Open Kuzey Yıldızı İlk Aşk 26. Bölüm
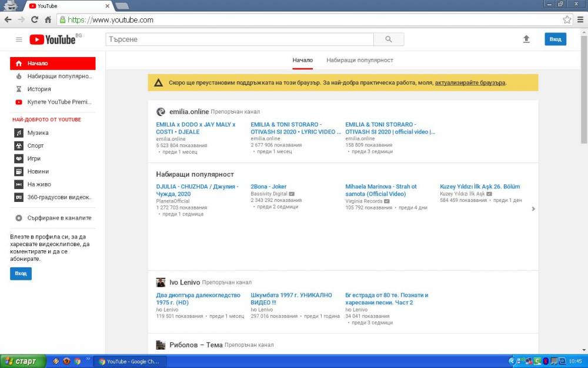588x368 pixels. tap(480, 187)
